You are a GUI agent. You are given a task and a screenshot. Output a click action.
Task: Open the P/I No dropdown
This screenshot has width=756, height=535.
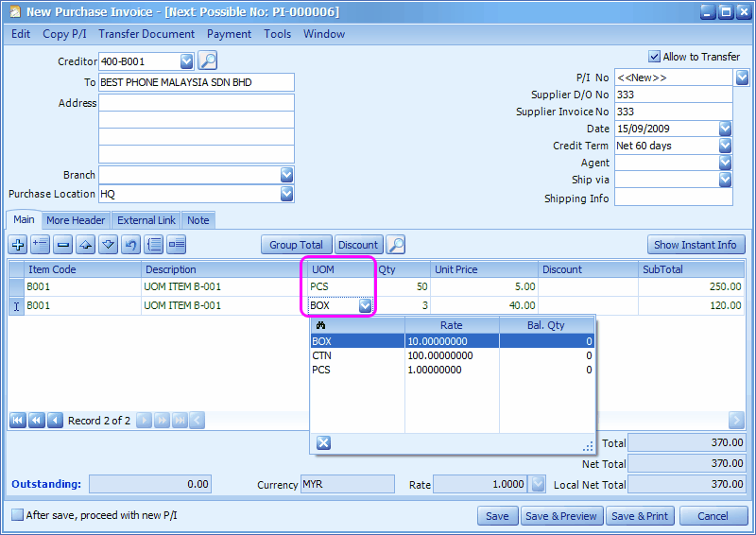(743, 78)
